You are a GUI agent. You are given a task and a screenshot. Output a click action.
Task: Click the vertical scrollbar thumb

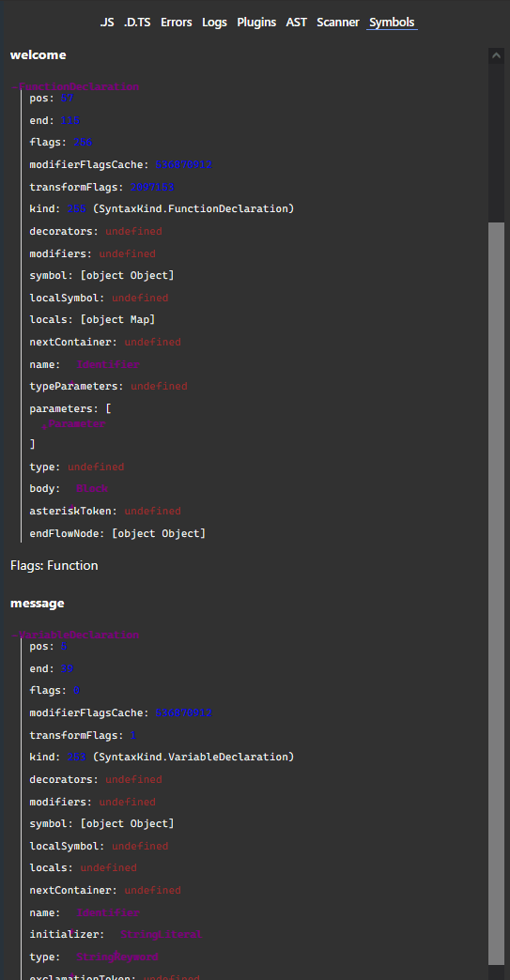point(496,594)
